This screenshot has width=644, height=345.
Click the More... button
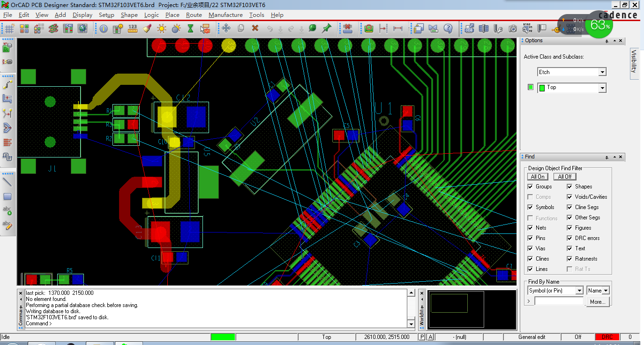pyautogui.click(x=598, y=302)
